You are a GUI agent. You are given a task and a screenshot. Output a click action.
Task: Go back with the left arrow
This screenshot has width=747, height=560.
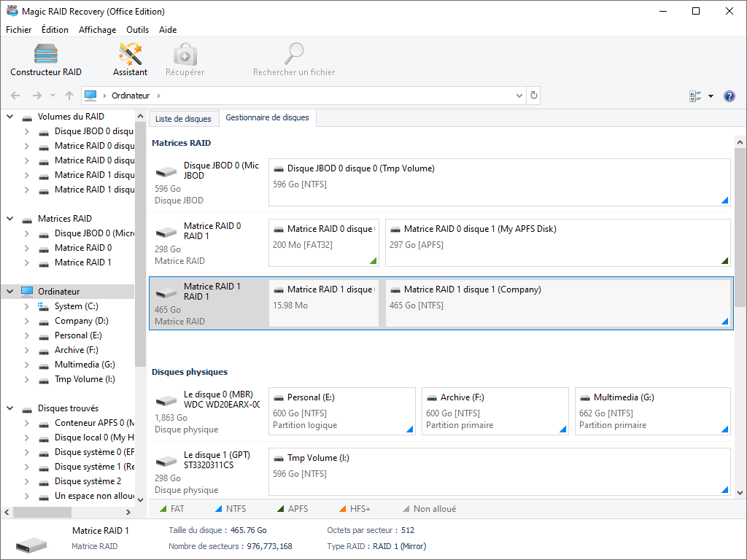[15, 96]
